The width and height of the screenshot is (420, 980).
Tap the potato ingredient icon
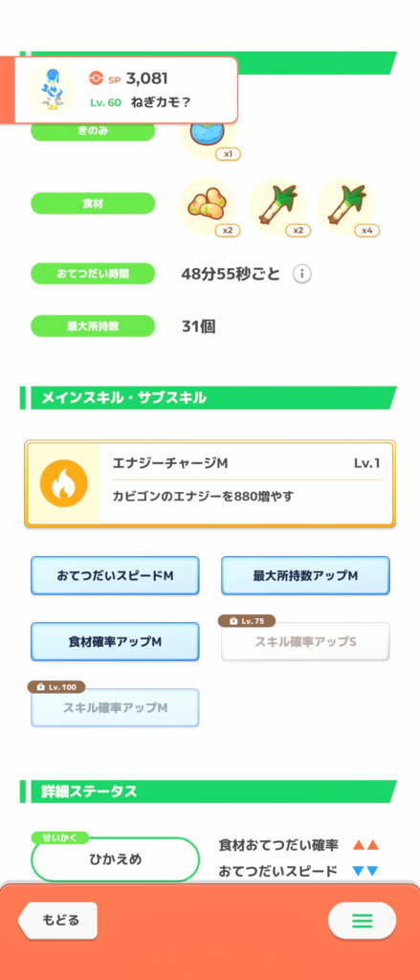click(x=207, y=207)
